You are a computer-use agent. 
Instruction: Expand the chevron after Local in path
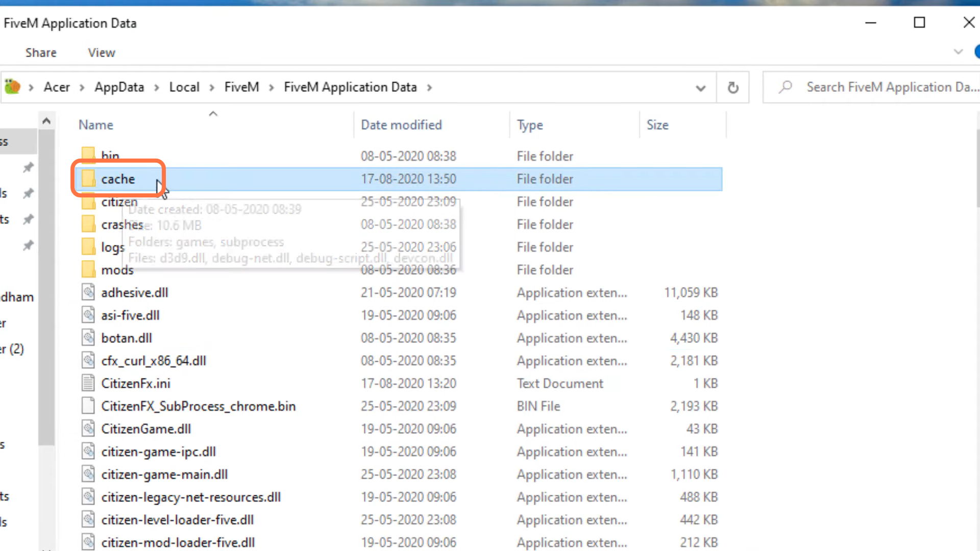(211, 88)
